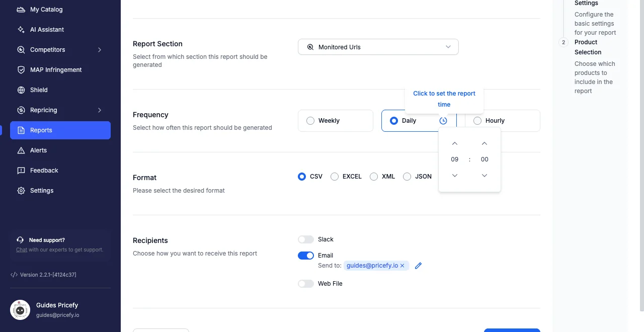644x332 pixels.
Task: Click the minutes field showing 00
Action: pyautogui.click(x=485, y=159)
